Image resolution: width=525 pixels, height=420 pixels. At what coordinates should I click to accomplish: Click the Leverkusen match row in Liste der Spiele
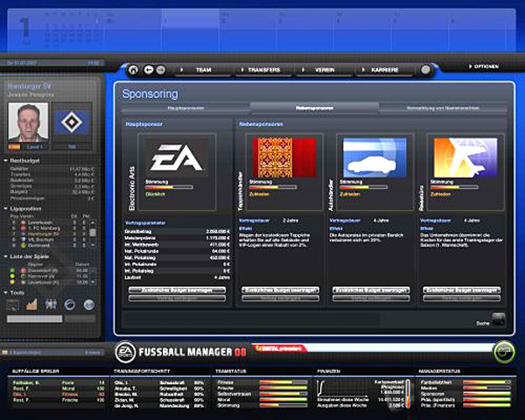[x=50, y=283]
